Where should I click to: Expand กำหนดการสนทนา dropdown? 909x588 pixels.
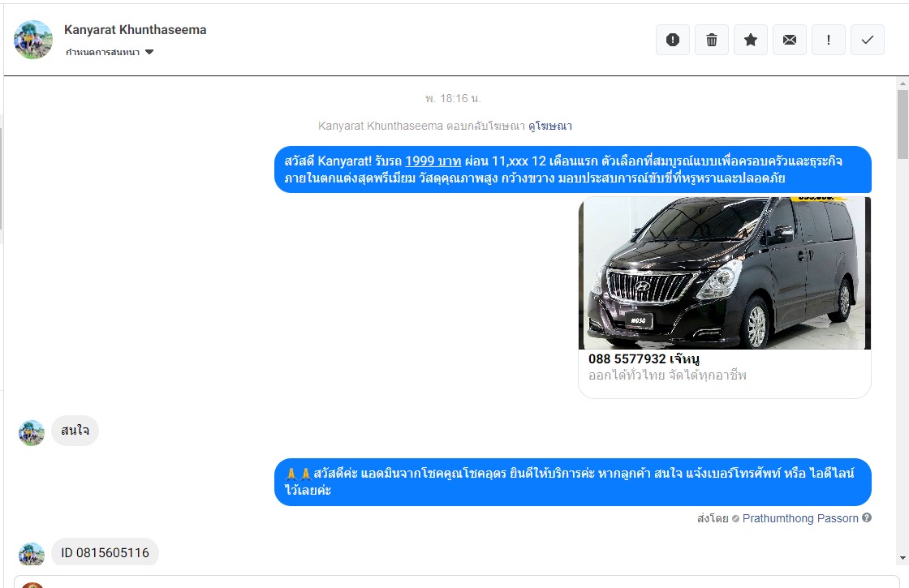pyautogui.click(x=109, y=52)
